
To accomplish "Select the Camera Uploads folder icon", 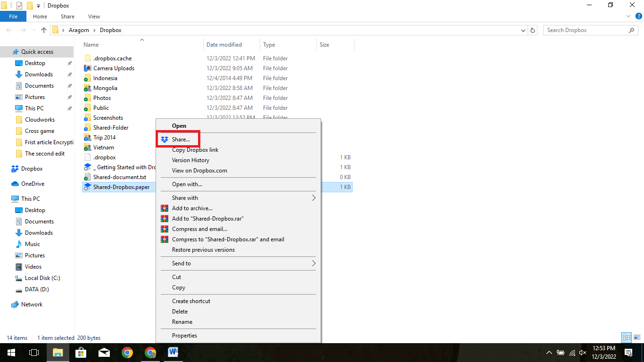I will (87, 68).
